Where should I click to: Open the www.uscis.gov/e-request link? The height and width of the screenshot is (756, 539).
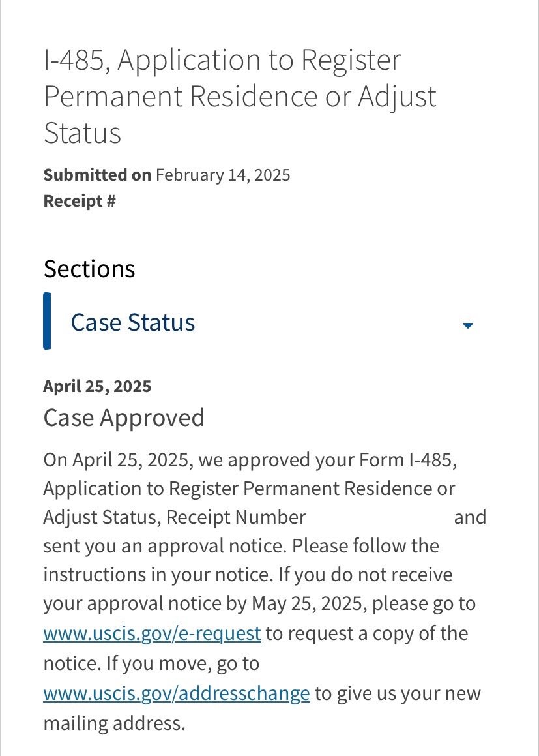click(x=152, y=633)
